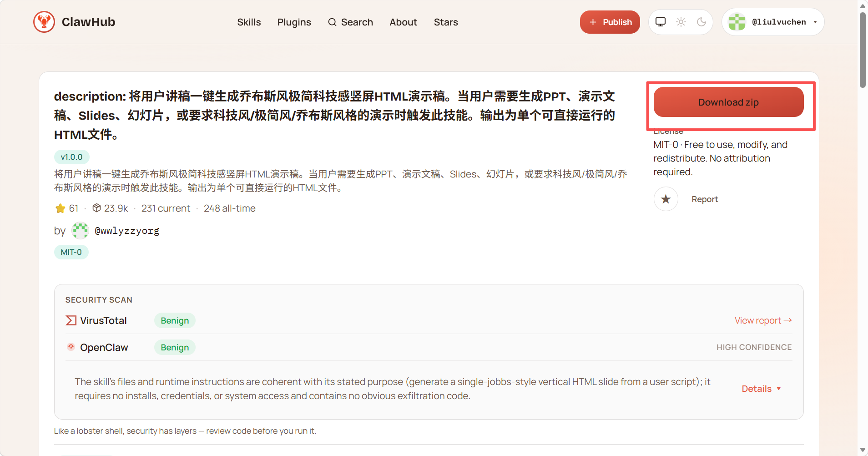The width and height of the screenshot is (868, 456).
Task: Click the scrollbar down arrow
Action: pos(863,451)
